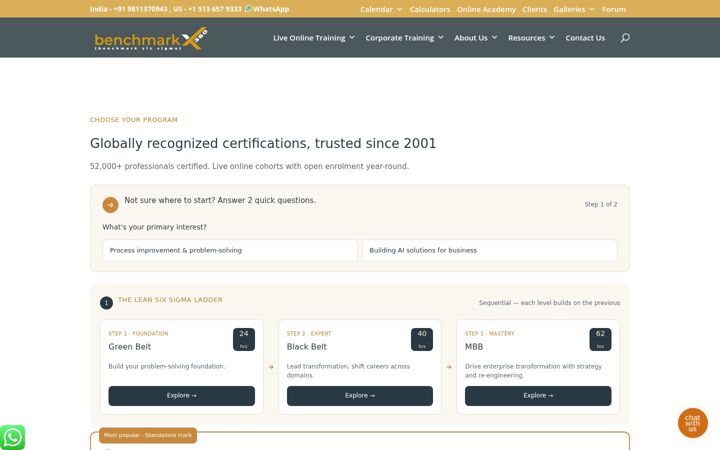This screenshot has width=720, height=450.
Task: Open the search magnifier icon
Action: point(624,38)
